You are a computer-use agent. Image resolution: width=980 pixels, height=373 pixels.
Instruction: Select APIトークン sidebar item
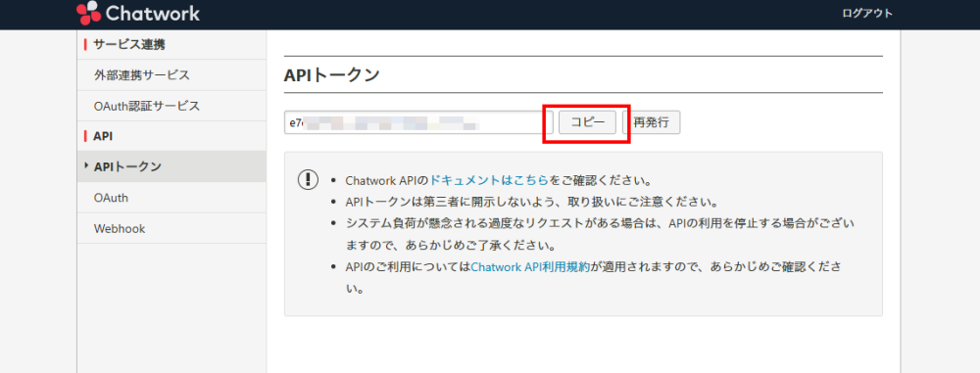pyautogui.click(x=171, y=166)
